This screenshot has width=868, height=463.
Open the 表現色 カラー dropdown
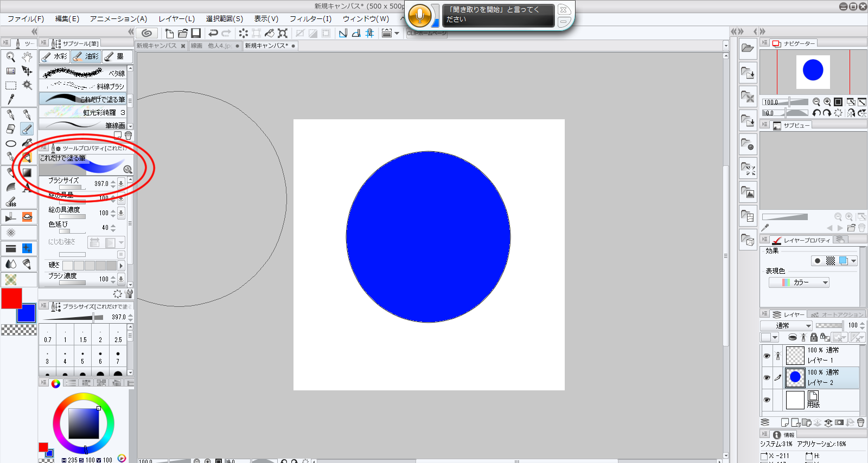[799, 282]
